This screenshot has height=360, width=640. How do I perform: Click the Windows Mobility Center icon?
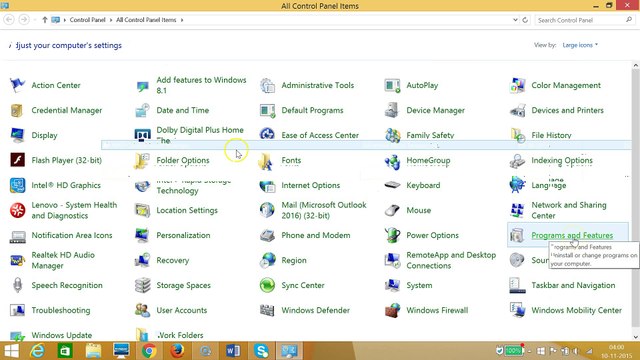pyautogui.click(x=517, y=310)
